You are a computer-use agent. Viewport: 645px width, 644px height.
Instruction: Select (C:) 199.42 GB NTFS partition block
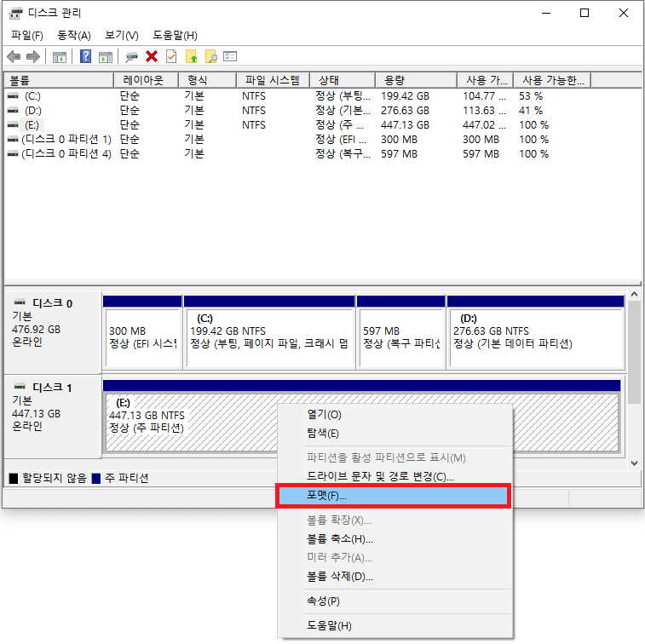[269, 332]
